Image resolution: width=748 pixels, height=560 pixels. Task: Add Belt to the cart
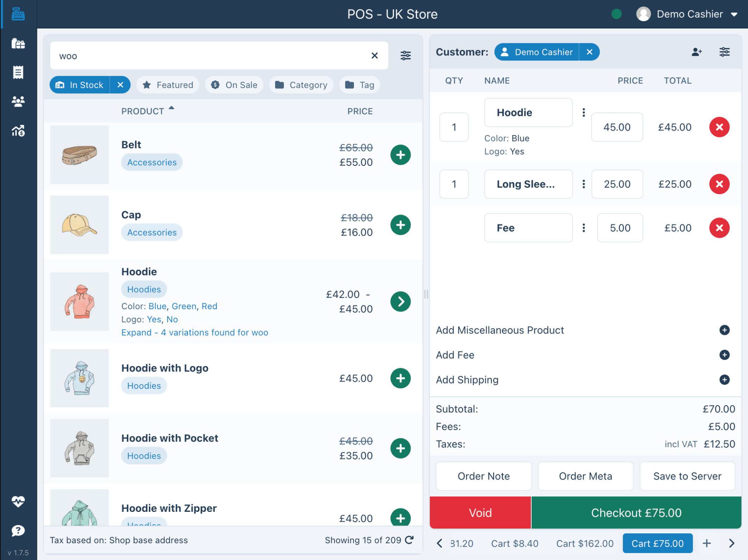tap(400, 155)
